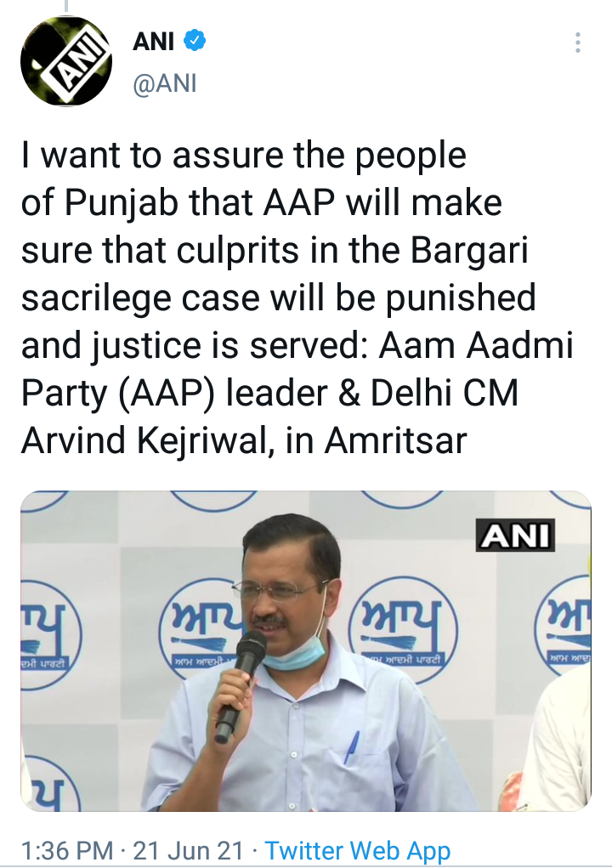The image size is (612, 868).
Task: Click the word Amritsar in tweet
Action: pyautogui.click(x=395, y=440)
